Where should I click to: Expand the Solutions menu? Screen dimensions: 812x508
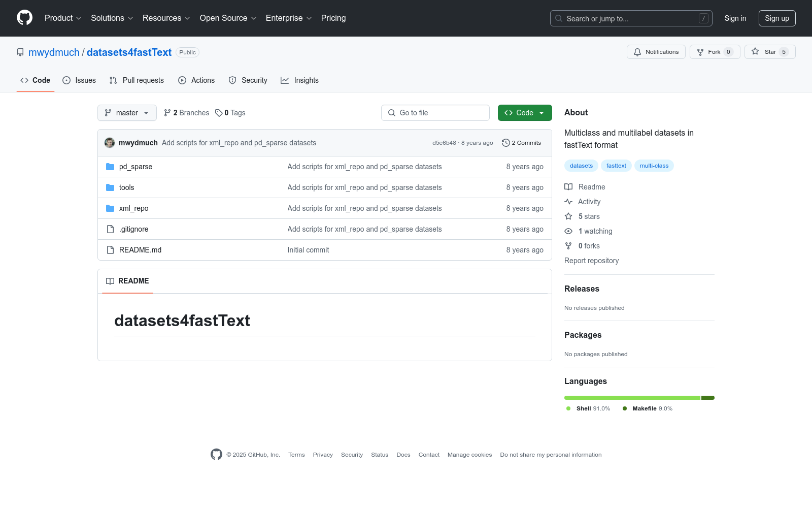[112, 18]
